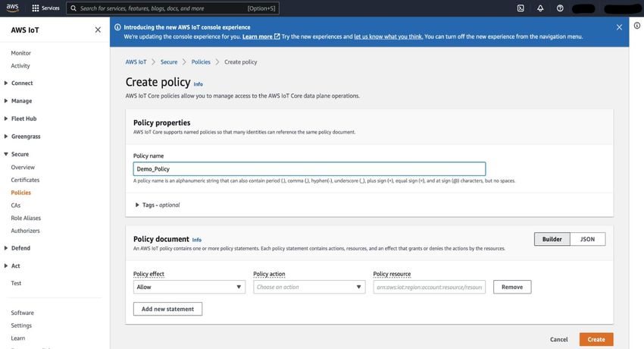
Task: Switch to the JSON view
Action: 587,239
